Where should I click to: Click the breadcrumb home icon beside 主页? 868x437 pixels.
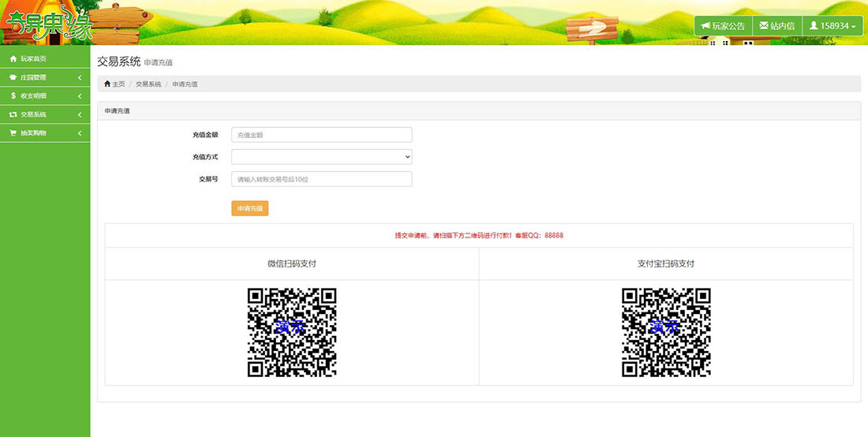pos(107,84)
